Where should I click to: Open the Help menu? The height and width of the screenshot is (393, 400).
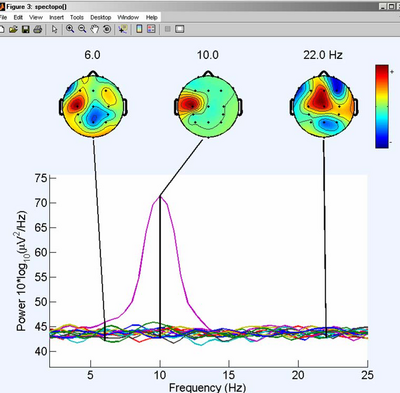[x=152, y=17]
